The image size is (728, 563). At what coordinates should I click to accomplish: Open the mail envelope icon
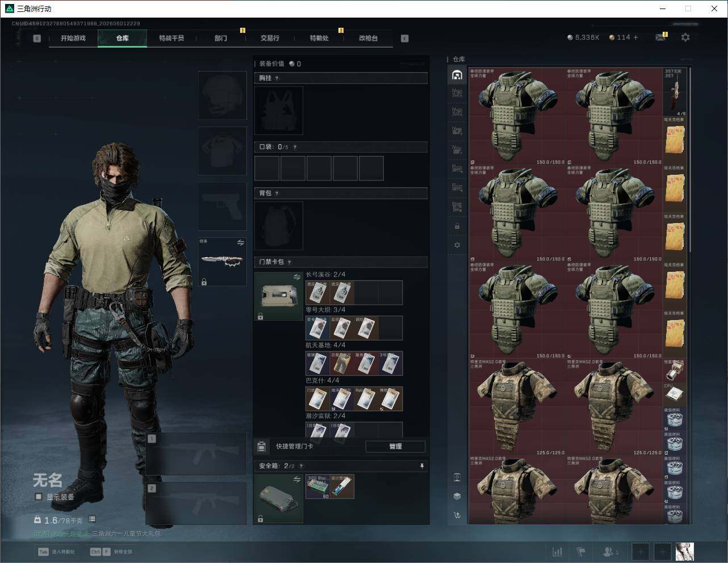[x=660, y=37]
